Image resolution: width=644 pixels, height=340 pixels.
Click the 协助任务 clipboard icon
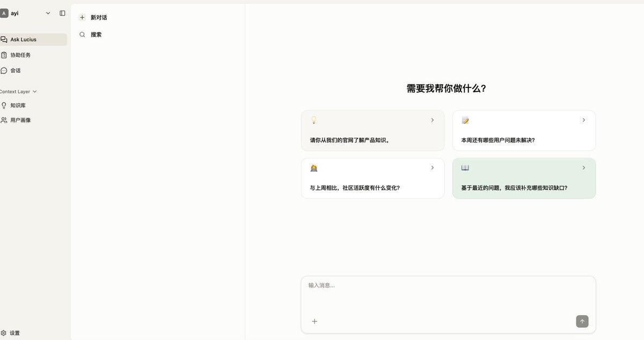click(x=4, y=55)
